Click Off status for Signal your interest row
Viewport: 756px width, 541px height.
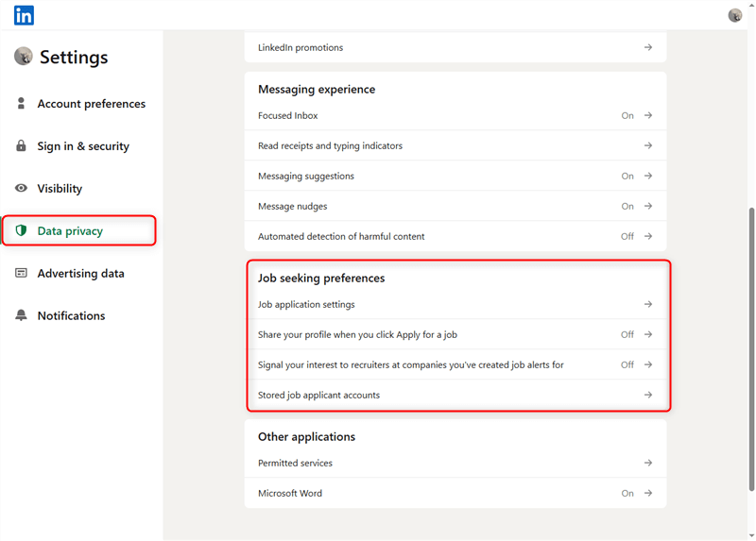pyautogui.click(x=627, y=364)
